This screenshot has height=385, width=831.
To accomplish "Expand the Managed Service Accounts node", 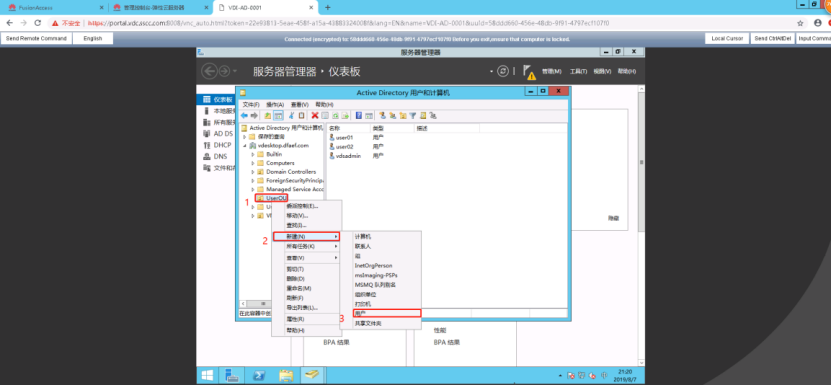I will pyautogui.click(x=253, y=189).
